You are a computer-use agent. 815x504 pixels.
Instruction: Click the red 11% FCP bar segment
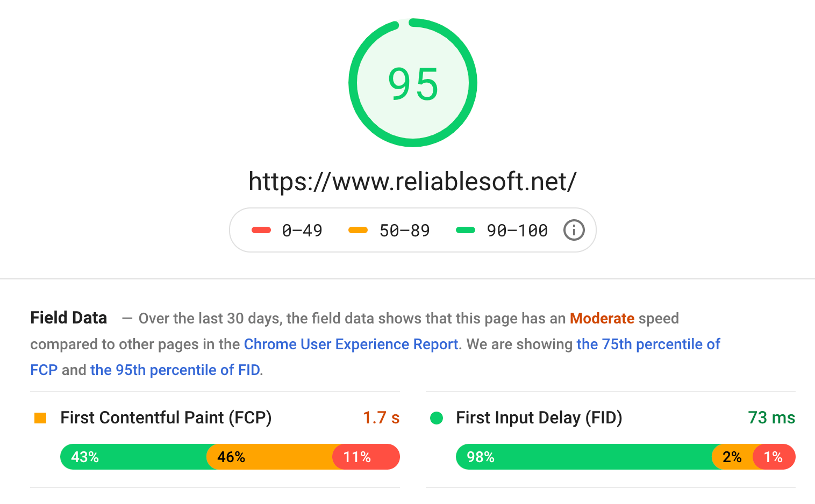point(367,457)
